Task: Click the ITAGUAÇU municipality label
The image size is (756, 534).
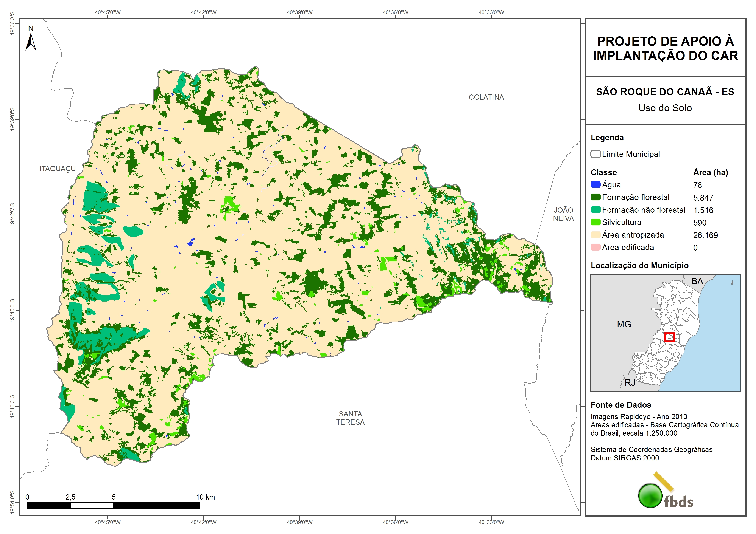Action: (x=57, y=169)
